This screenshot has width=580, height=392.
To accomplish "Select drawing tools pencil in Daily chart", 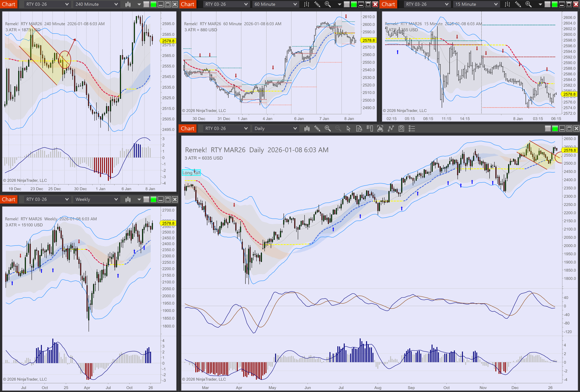I will (x=317, y=129).
